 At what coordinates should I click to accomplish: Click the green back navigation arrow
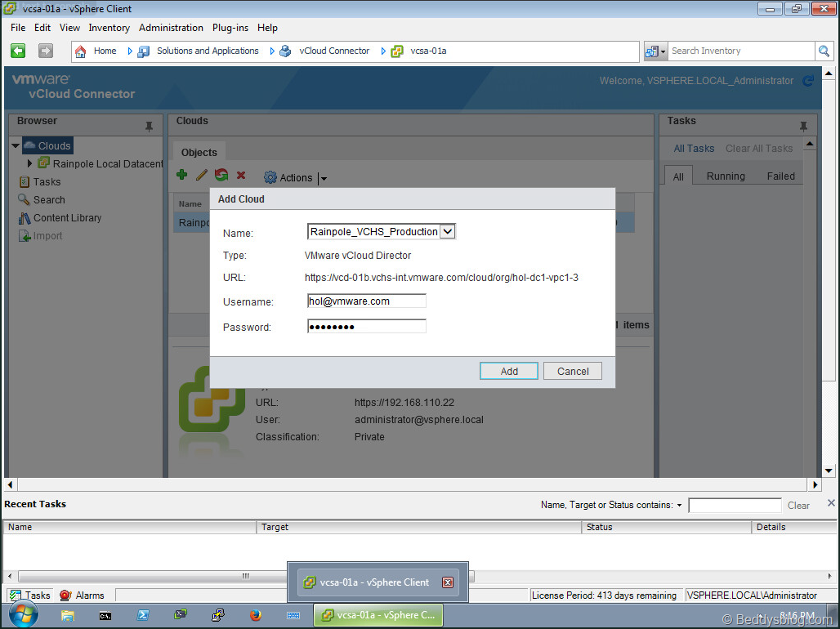coord(18,51)
